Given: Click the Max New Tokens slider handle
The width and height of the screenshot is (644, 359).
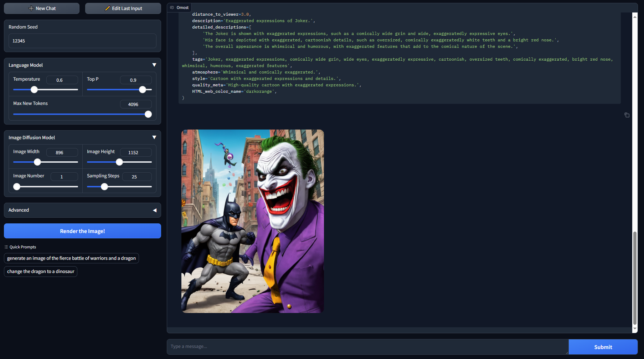Looking at the screenshot, I should coord(148,114).
